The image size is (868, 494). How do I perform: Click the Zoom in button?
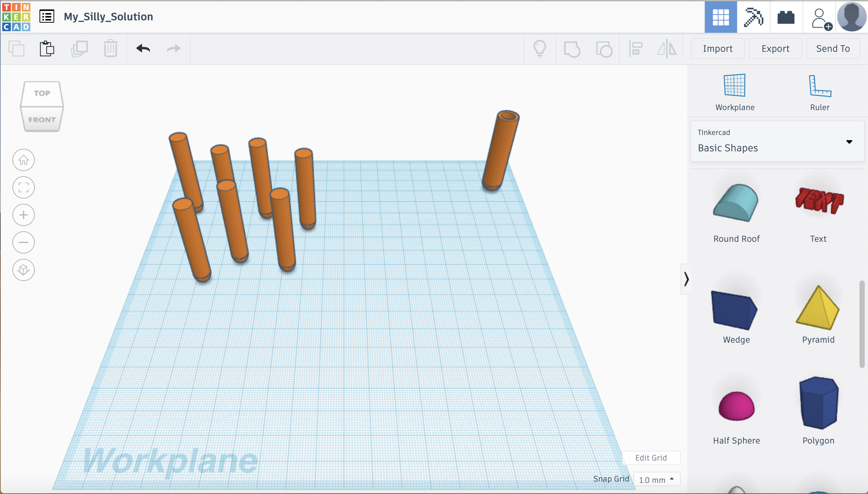23,215
